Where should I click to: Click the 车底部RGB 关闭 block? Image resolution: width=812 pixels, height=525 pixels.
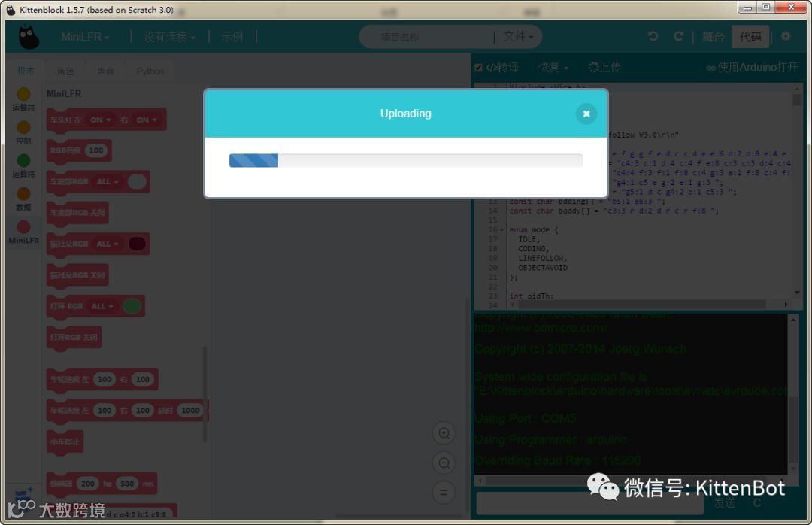point(77,213)
